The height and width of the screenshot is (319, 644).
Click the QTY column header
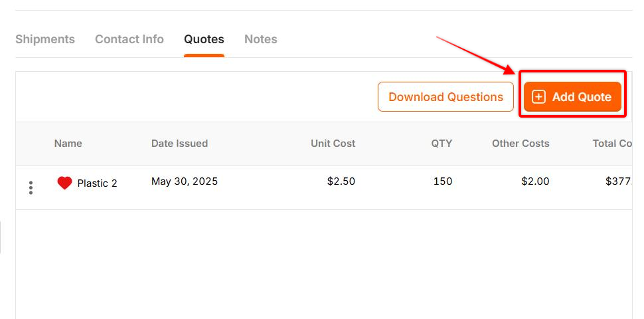point(442,144)
